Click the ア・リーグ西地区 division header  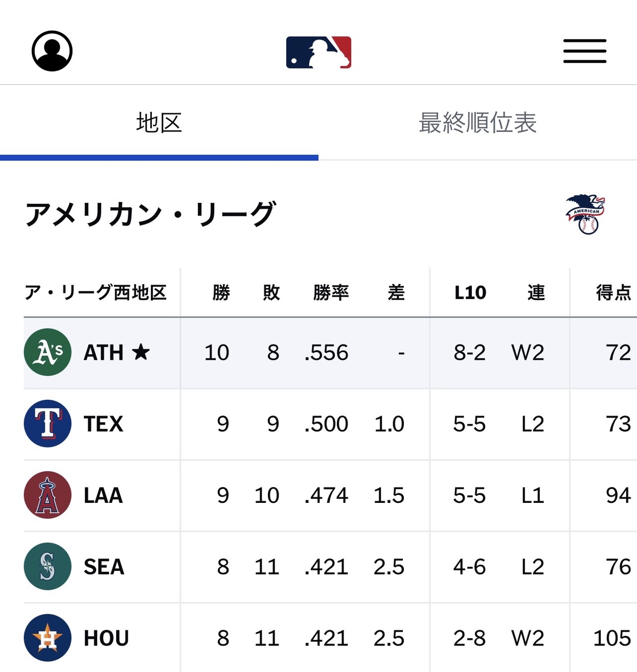click(x=96, y=293)
